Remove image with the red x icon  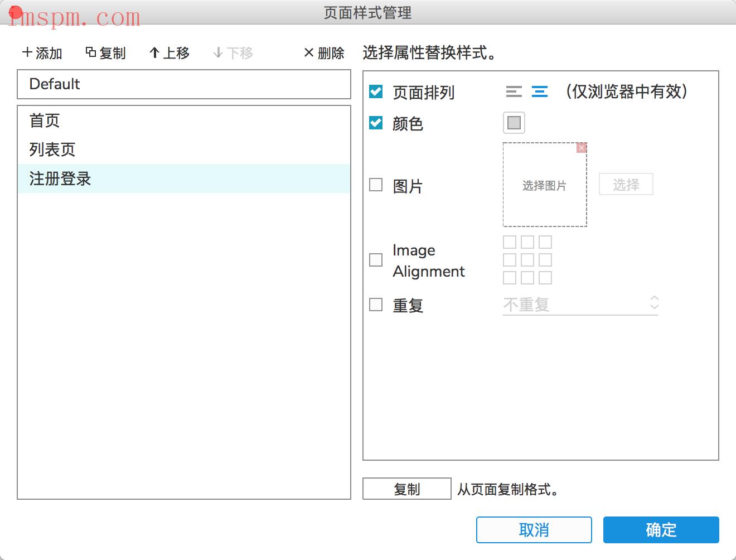[x=582, y=148]
